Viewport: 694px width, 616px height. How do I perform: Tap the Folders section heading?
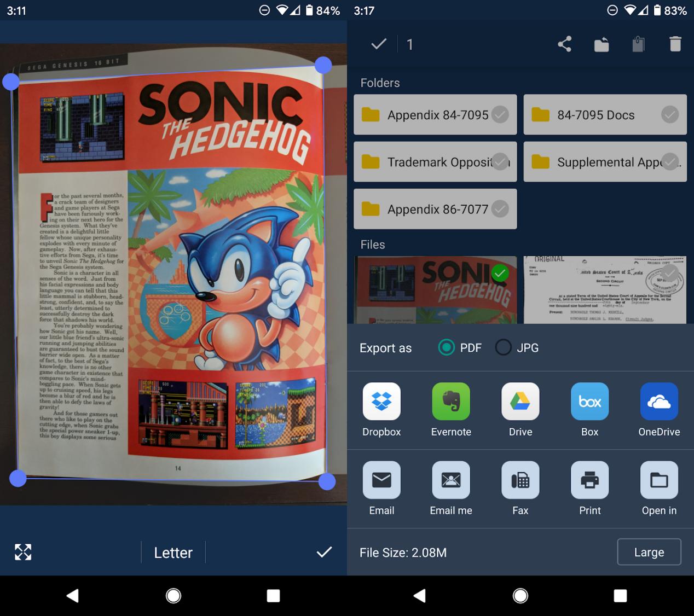click(x=380, y=83)
